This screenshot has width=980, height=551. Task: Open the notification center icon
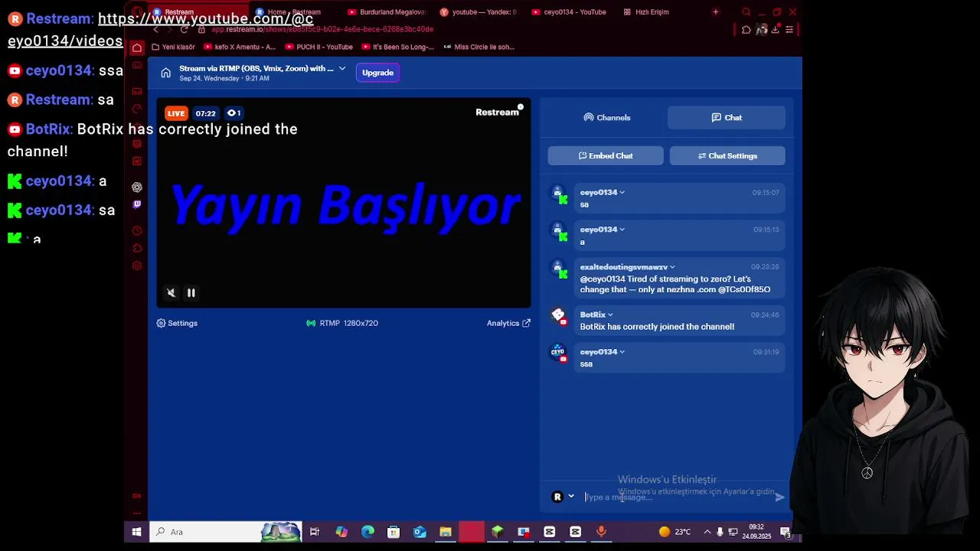(x=786, y=532)
